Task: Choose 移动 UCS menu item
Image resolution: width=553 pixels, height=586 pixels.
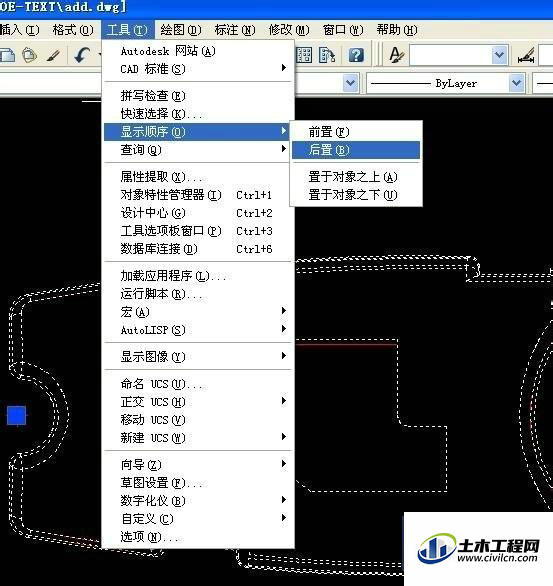Action: tap(197, 420)
